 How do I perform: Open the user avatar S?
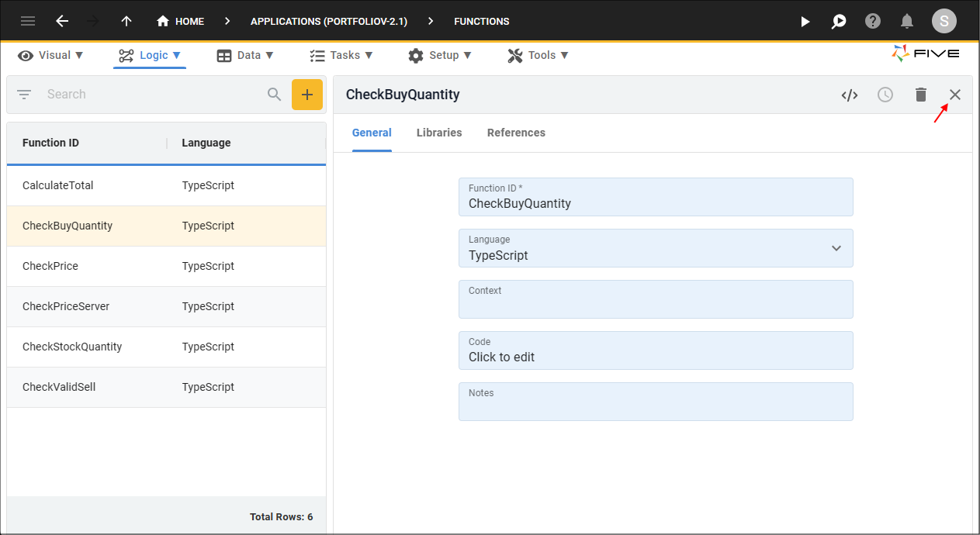pyautogui.click(x=944, y=22)
